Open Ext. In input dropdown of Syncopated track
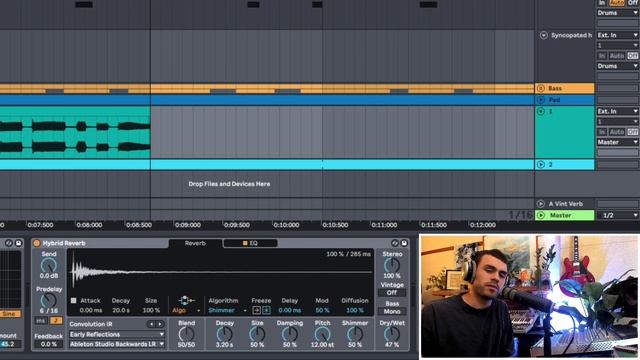The height and width of the screenshot is (360, 640). coord(617,36)
